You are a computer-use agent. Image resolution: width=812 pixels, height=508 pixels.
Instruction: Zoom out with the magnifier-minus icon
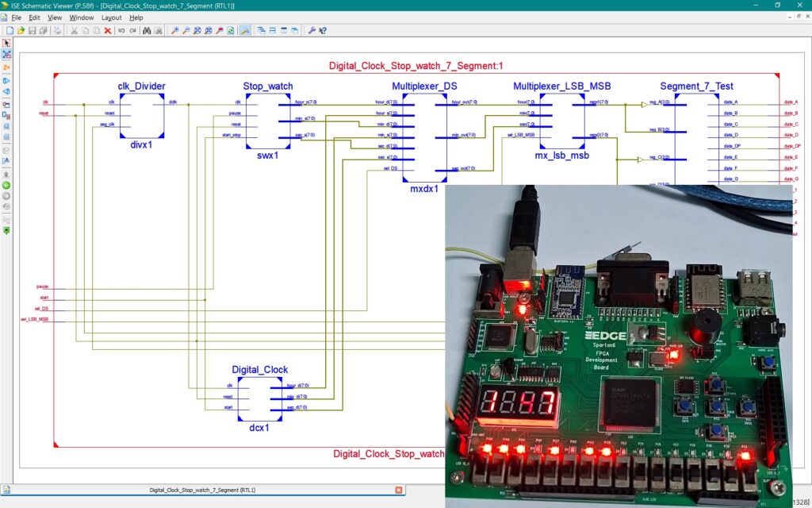pyautogui.click(x=186, y=30)
